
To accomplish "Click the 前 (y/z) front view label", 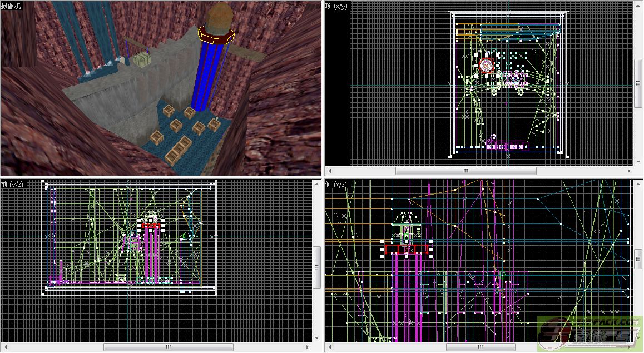I will pyautogui.click(x=12, y=184).
